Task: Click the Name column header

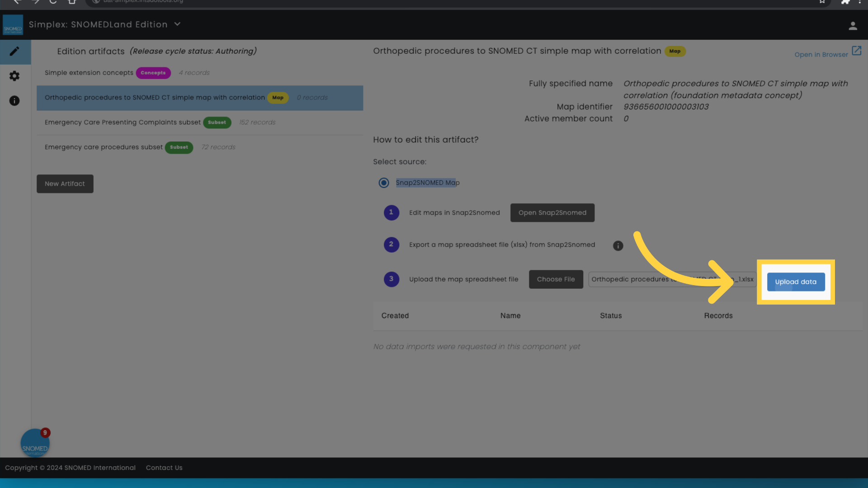Action: coord(510,316)
